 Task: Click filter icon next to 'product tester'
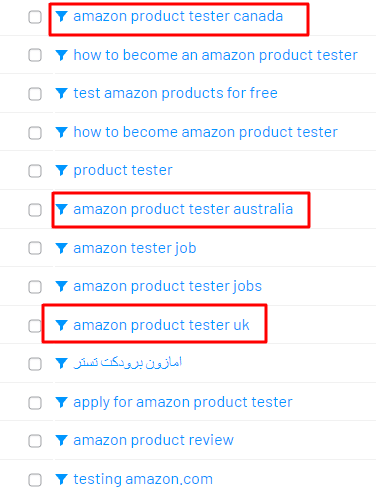61,170
